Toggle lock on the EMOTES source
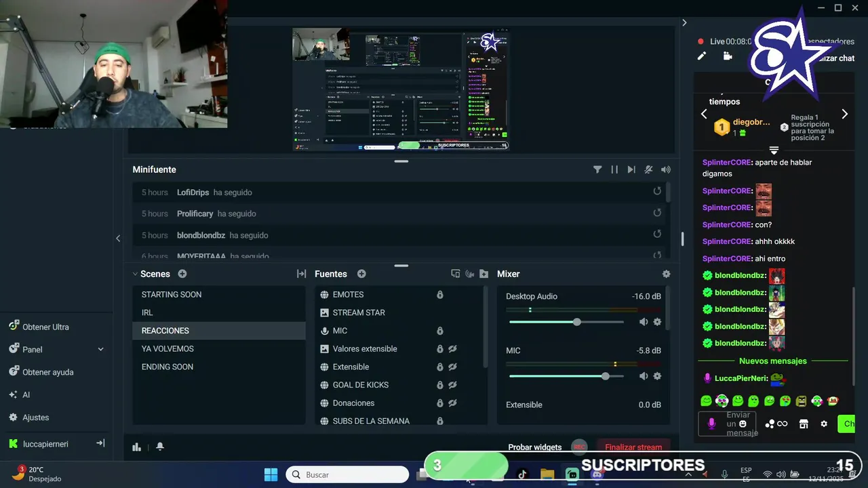The height and width of the screenshot is (488, 868). [439, 295]
